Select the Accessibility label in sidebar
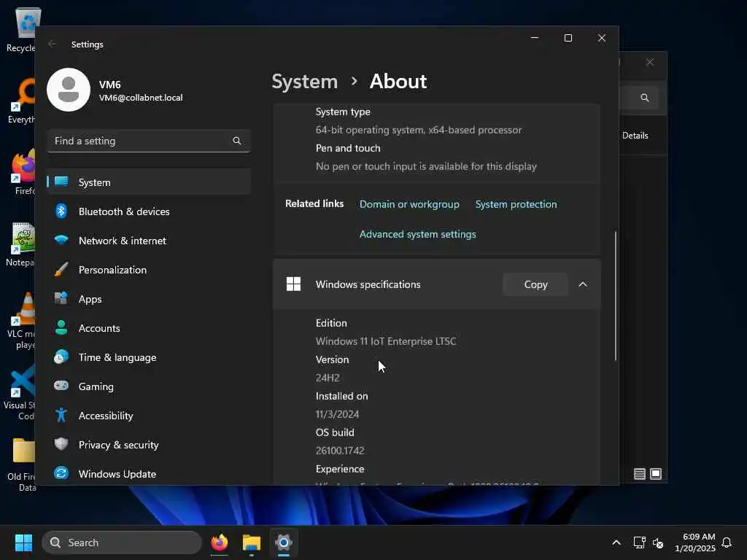The image size is (747, 560). tap(106, 416)
